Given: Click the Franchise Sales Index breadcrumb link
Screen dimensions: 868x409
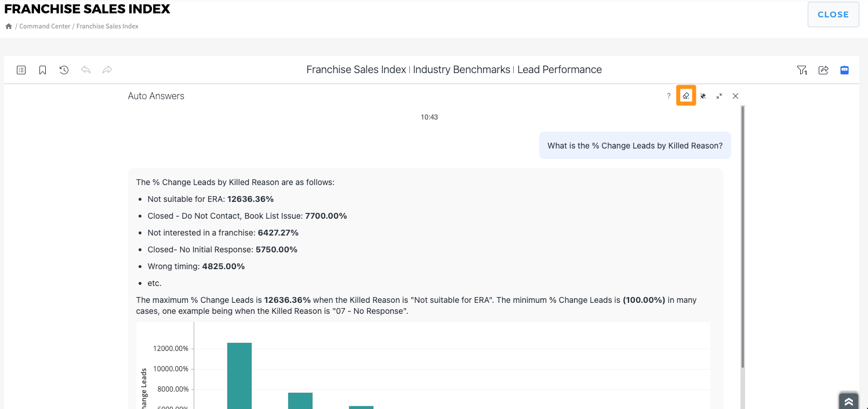Looking at the screenshot, I should tap(107, 26).
